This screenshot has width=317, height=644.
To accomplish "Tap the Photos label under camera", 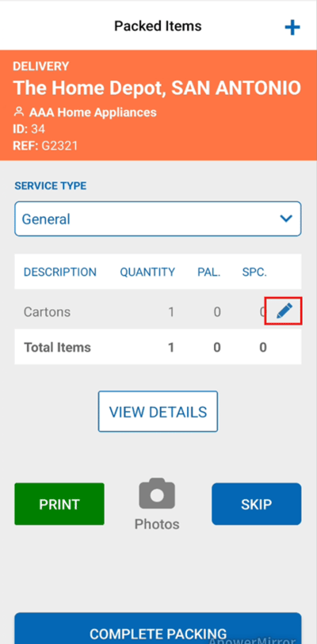I will pyautogui.click(x=157, y=524).
